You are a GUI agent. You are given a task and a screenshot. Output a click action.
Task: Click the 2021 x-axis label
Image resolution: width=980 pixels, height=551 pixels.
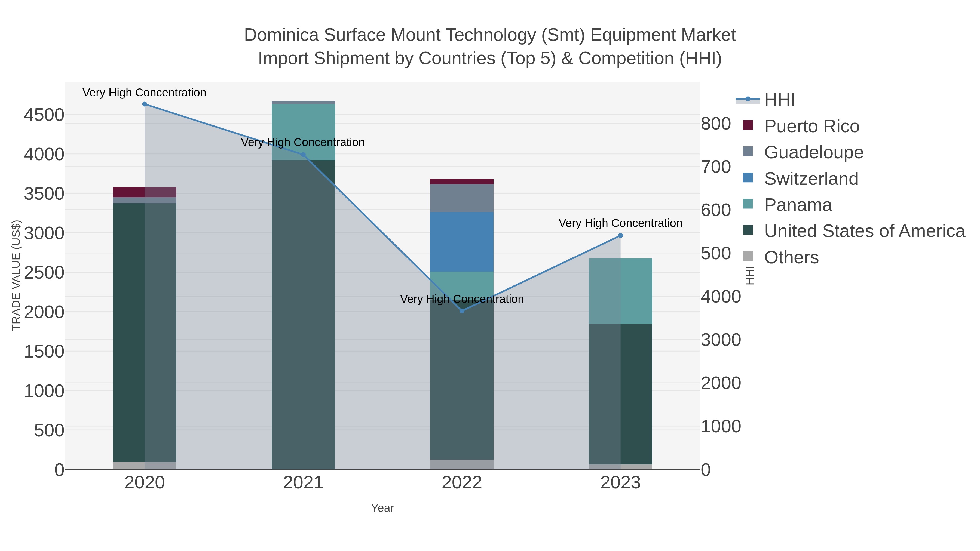click(x=303, y=483)
